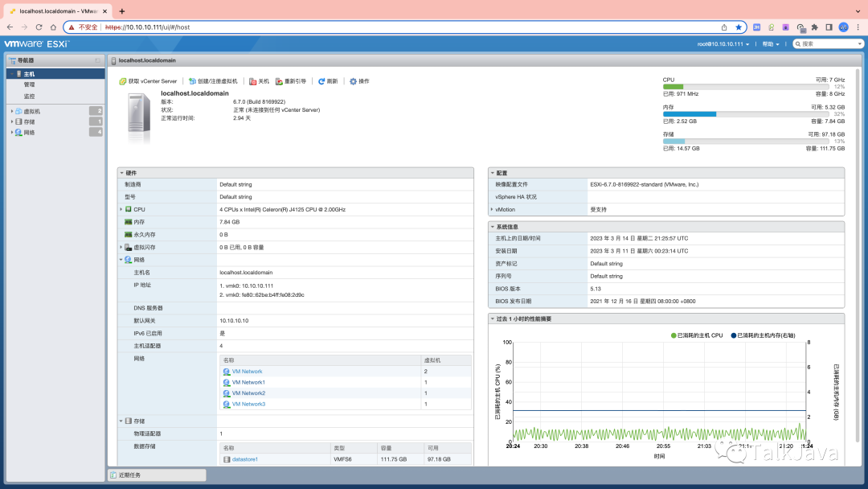Reload the page using the browser reload button

39,27
